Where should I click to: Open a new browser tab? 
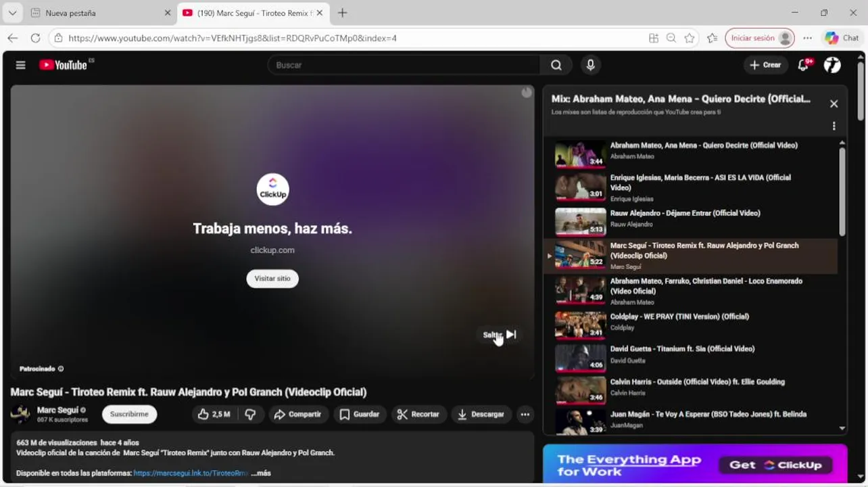coord(343,13)
